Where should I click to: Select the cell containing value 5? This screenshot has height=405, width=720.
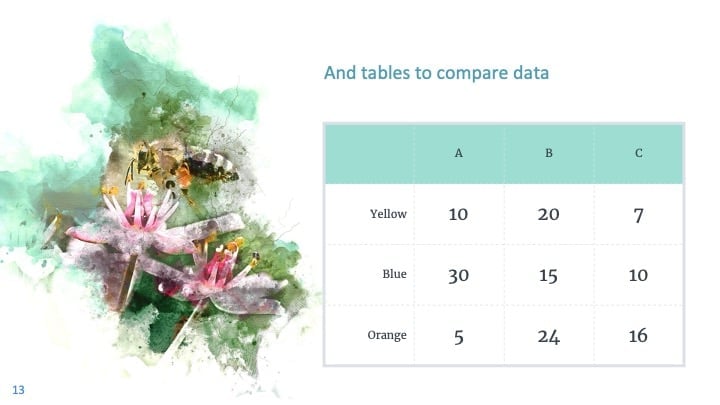pos(459,335)
